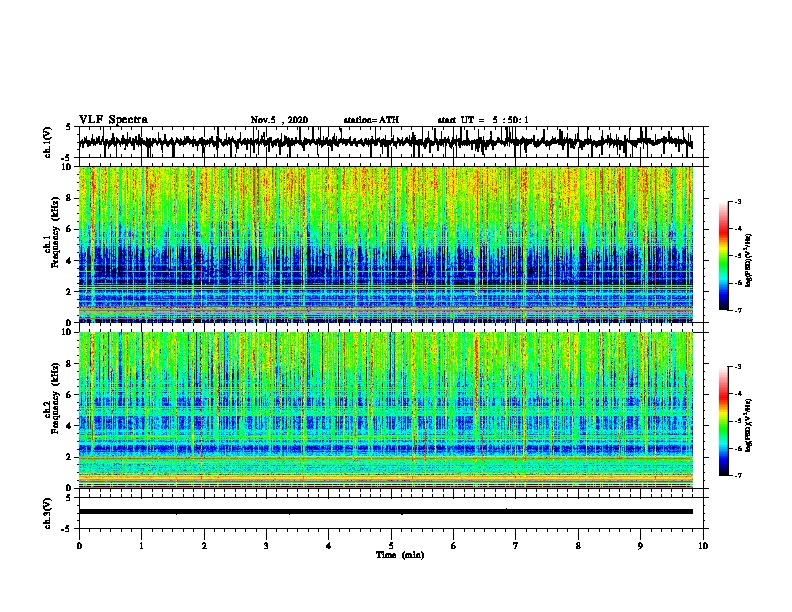Click inside the ch.1 spectrogram panel
Image resolution: width=792 pixels, height=612 pixels.
click(385, 244)
